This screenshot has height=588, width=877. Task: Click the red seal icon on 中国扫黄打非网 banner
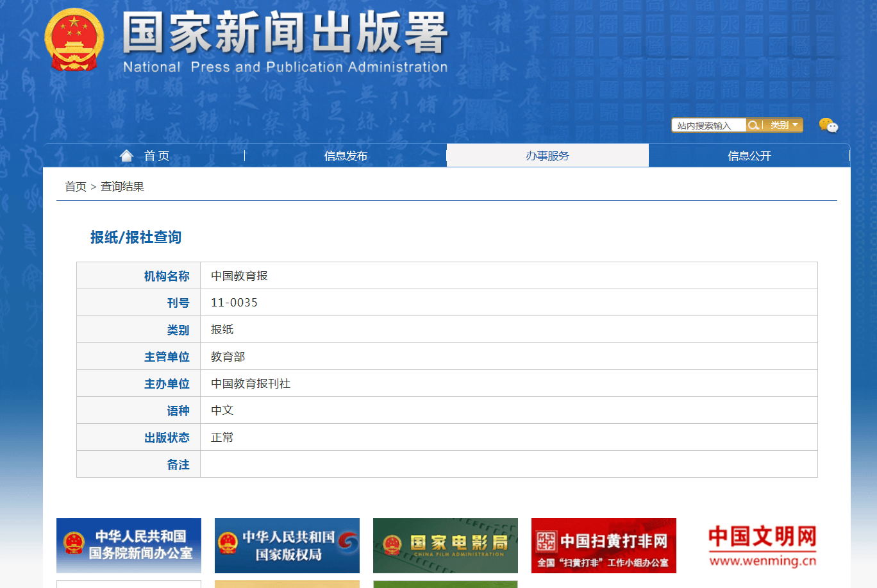pos(547,542)
